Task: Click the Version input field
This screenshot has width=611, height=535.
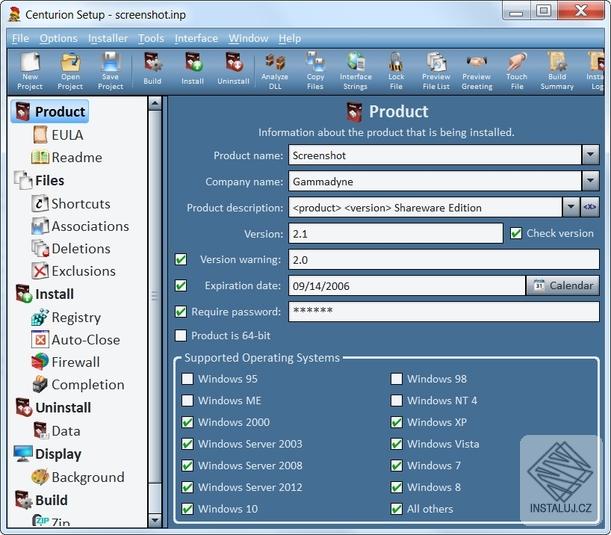Action: [x=396, y=233]
